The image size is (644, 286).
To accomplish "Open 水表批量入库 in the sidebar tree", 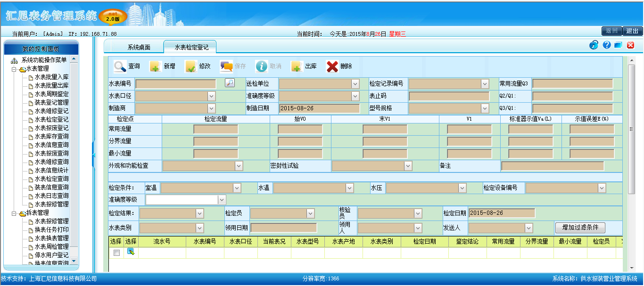I will pyautogui.click(x=51, y=77).
